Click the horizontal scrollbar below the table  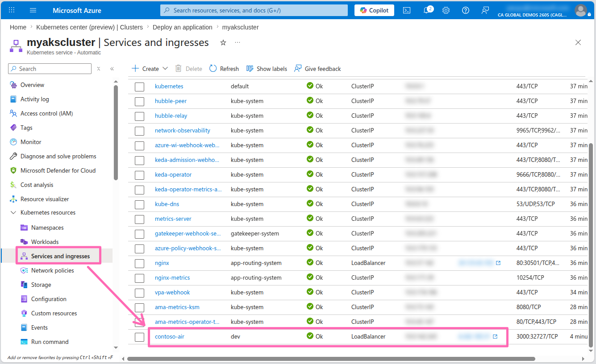coord(331,359)
